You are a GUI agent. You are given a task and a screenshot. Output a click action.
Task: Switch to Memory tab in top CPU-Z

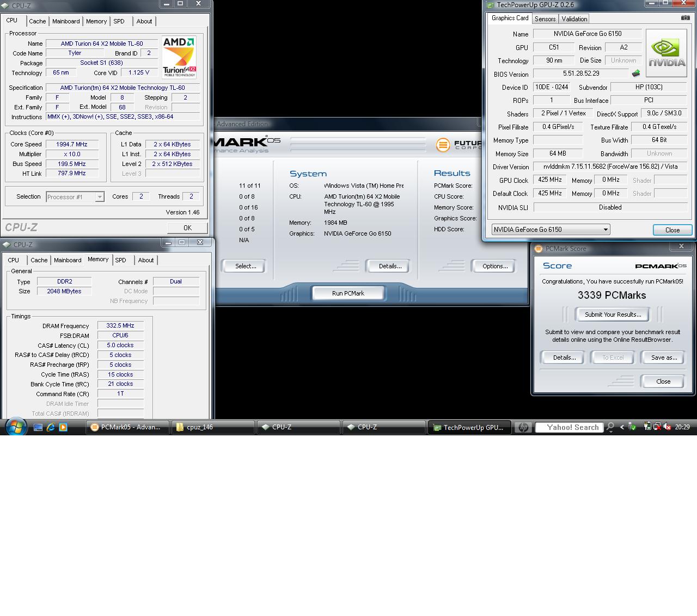pyautogui.click(x=96, y=21)
